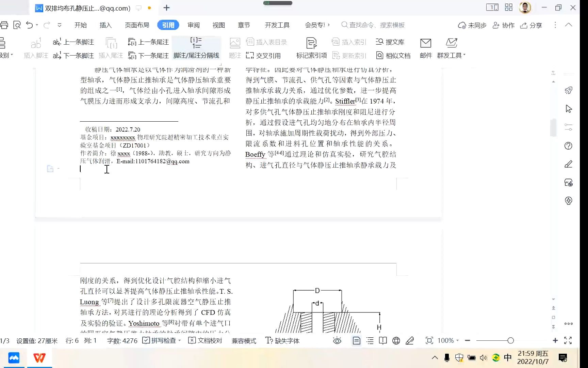Open 群发工具 dropdown

coord(451,48)
